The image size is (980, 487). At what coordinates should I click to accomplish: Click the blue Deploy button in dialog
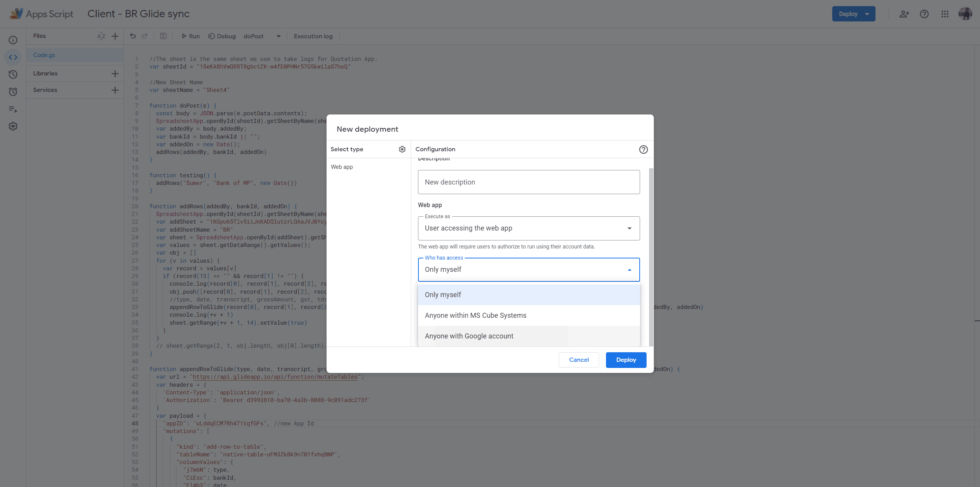coord(626,360)
